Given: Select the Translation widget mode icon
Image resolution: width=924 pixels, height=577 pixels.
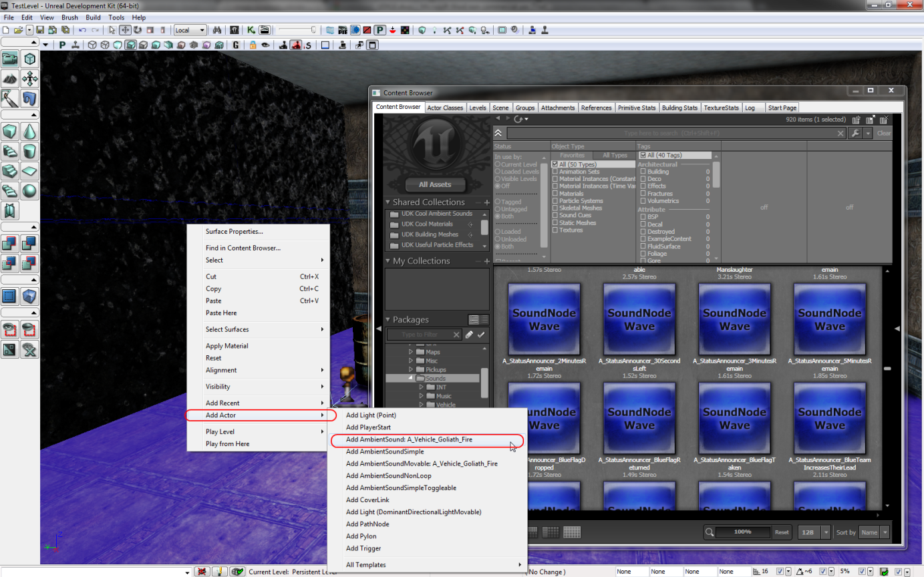Looking at the screenshot, I should pyautogui.click(x=125, y=30).
